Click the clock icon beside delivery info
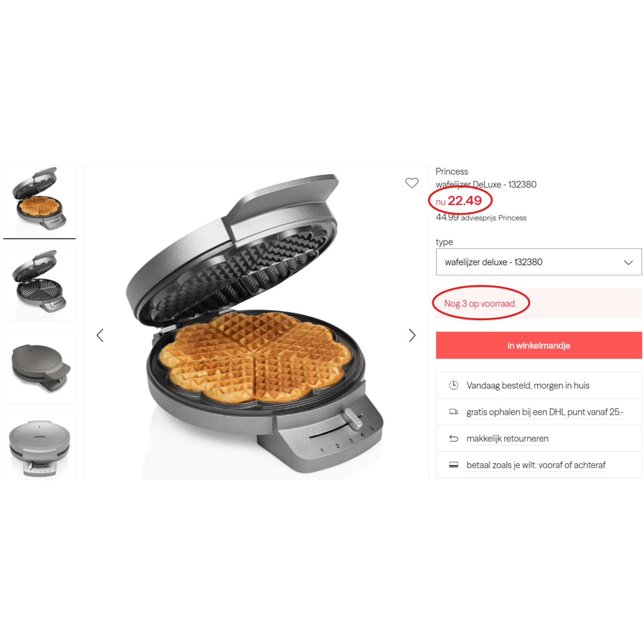644x644 pixels. [453, 385]
